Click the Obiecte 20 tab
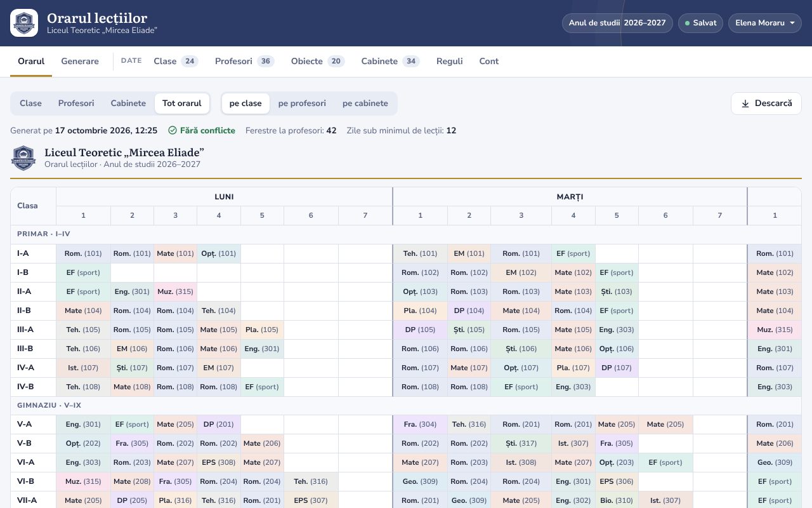 pos(318,61)
